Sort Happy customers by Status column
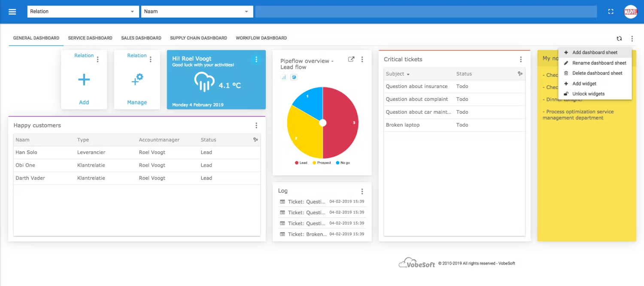Screen dimensions: 644x286 point(208,140)
